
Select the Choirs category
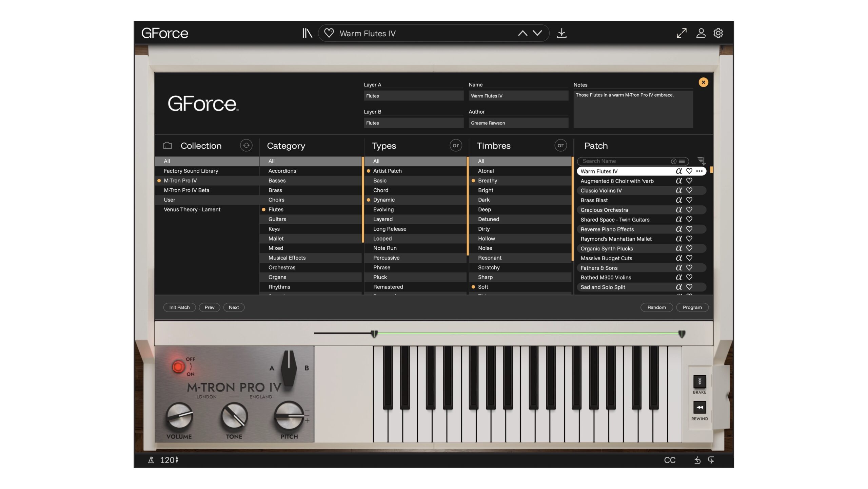[311, 200]
